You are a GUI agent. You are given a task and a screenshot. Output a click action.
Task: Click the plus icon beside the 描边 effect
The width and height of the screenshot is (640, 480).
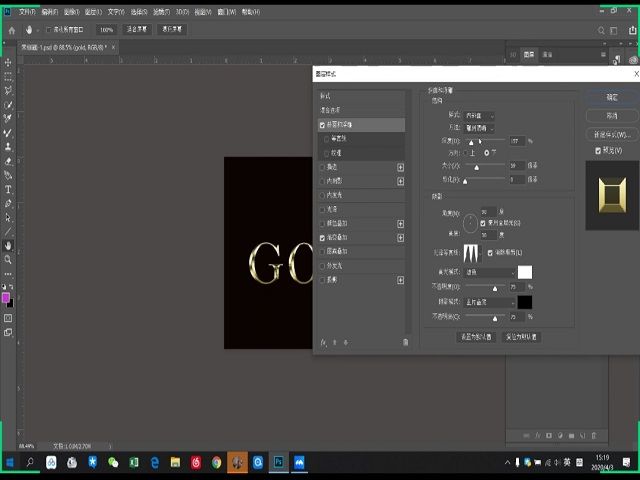click(401, 167)
